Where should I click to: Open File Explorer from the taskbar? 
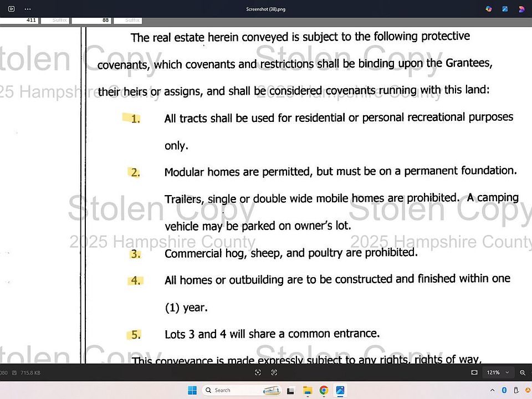(307, 390)
